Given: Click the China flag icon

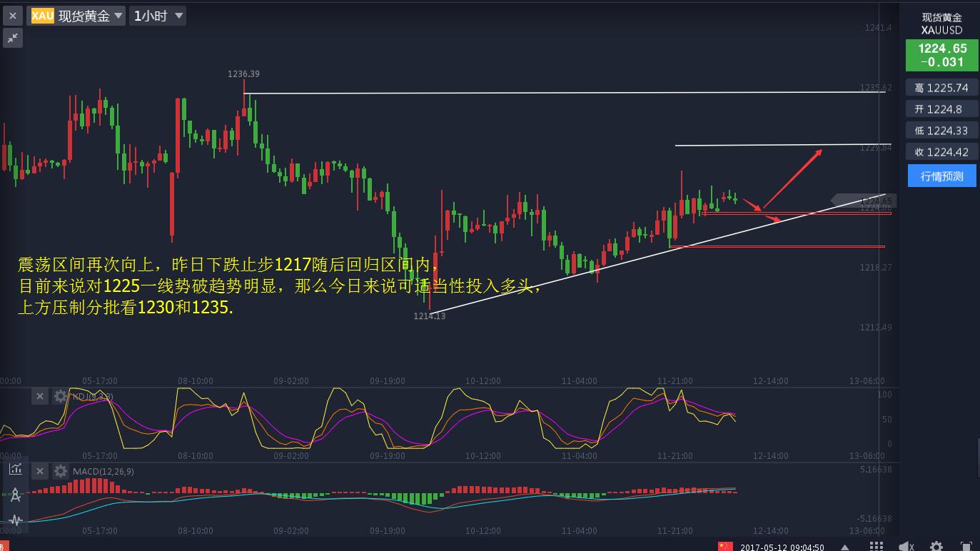Looking at the screenshot, I should (725, 547).
